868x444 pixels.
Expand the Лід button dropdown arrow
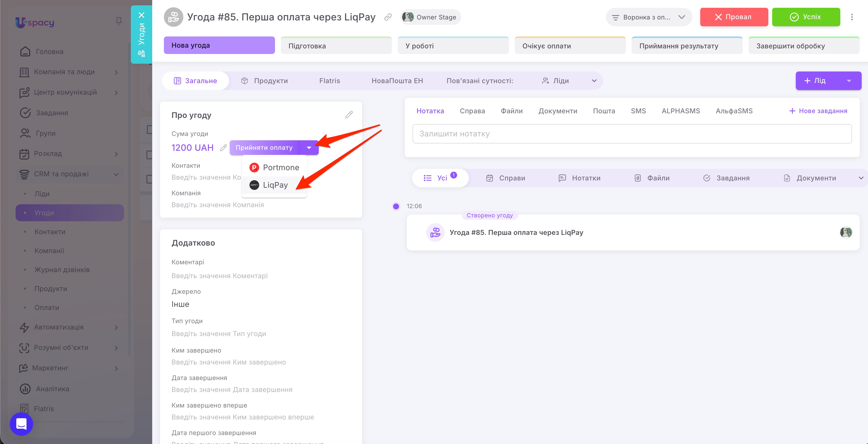coord(849,81)
